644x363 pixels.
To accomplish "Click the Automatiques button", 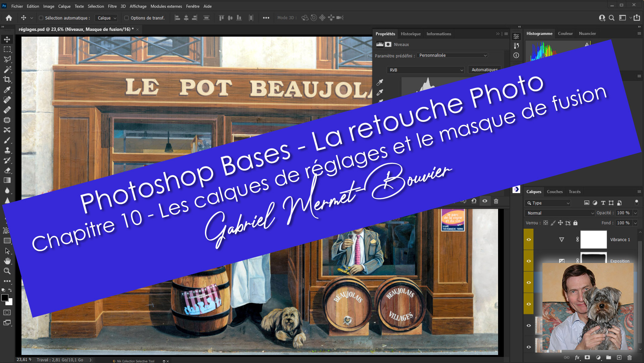I will (484, 70).
